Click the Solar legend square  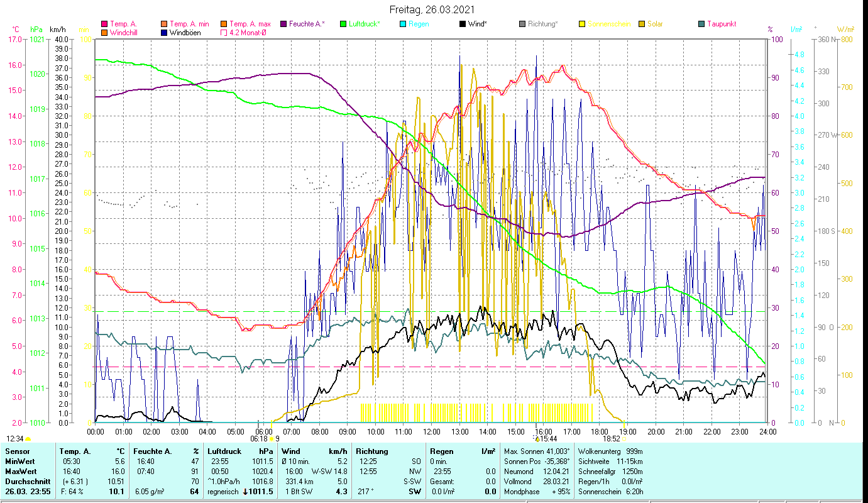(642, 24)
